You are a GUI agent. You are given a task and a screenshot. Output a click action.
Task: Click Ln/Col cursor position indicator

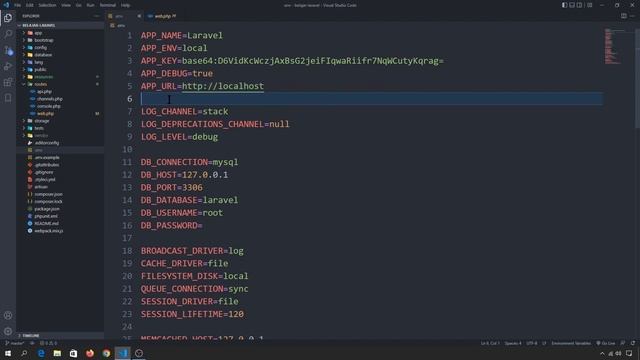[x=490, y=343]
